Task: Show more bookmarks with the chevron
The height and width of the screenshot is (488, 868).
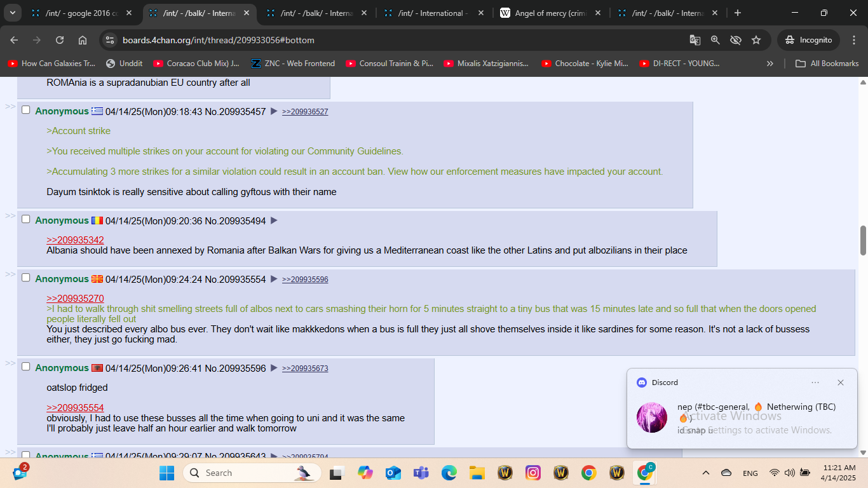Action: 770,64
